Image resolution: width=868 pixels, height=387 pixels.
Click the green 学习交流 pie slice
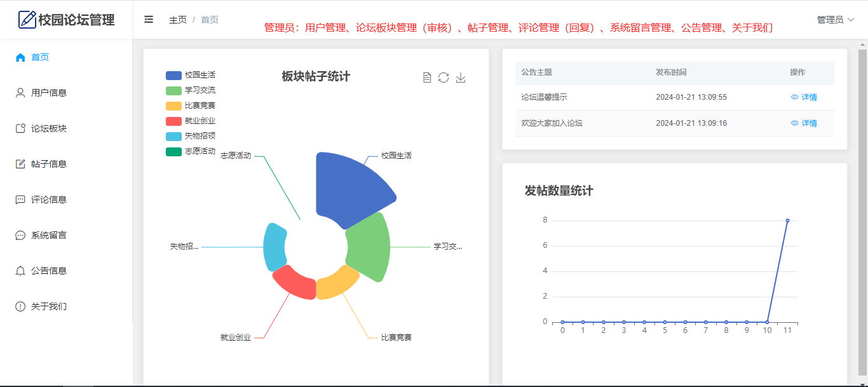click(370, 247)
